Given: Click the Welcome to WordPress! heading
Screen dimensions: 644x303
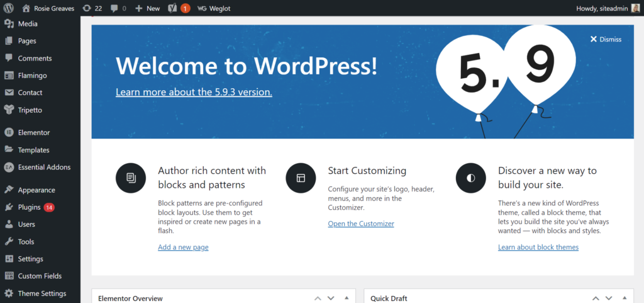Looking at the screenshot, I should (x=247, y=65).
